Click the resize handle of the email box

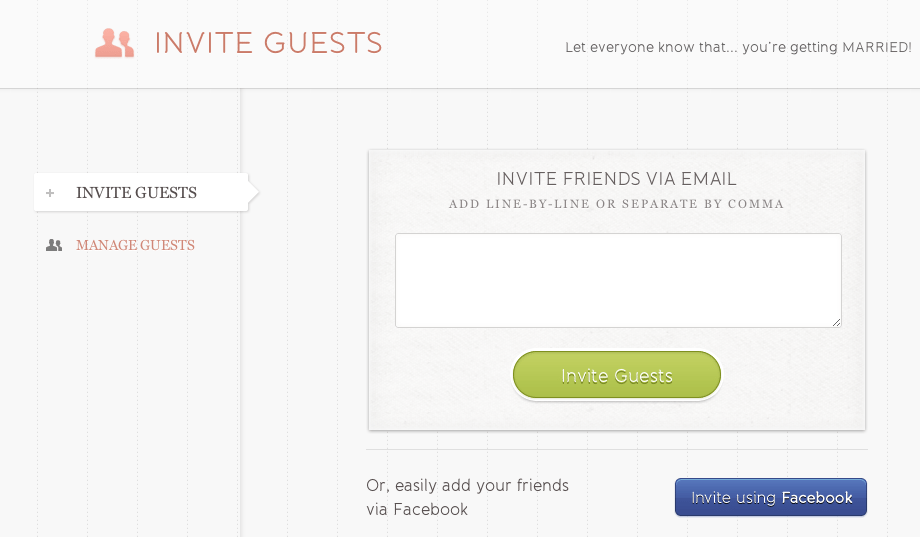tap(836, 322)
